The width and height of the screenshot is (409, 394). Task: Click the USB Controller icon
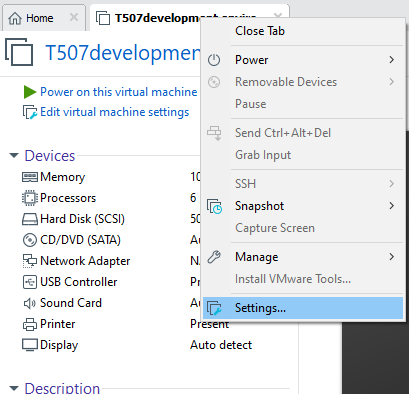pyautogui.click(x=30, y=282)
